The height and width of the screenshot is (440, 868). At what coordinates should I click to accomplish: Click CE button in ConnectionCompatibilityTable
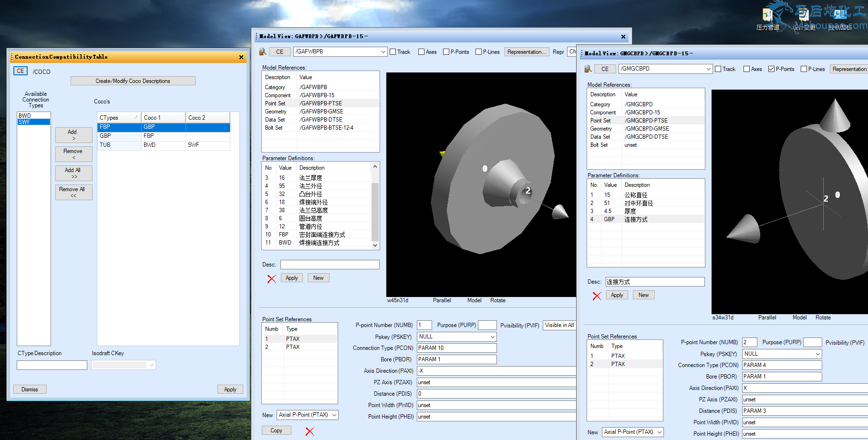tap(20, 71)
